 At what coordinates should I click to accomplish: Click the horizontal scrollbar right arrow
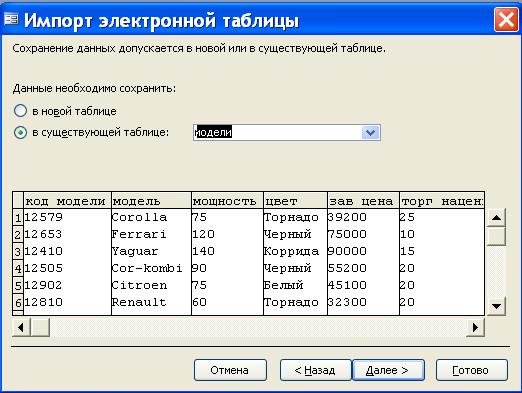[x=475, y=327]
